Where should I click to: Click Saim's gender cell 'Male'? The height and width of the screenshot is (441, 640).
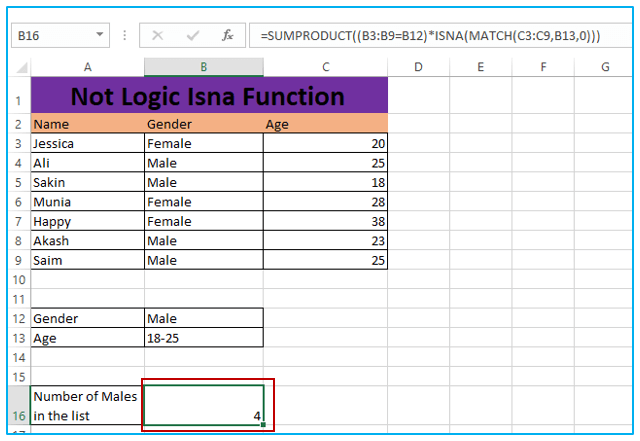[204, 260]
